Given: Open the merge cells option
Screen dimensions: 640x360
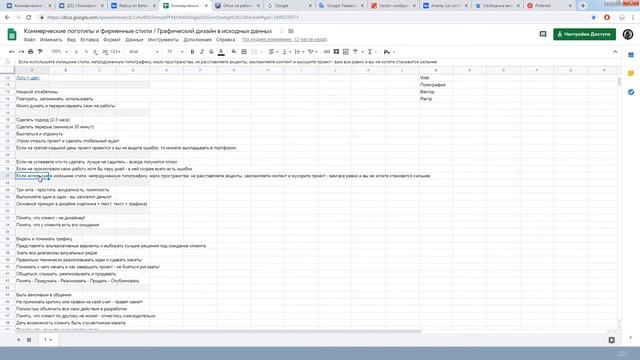Looking at the screenshot, I should [x=256, y=52].
